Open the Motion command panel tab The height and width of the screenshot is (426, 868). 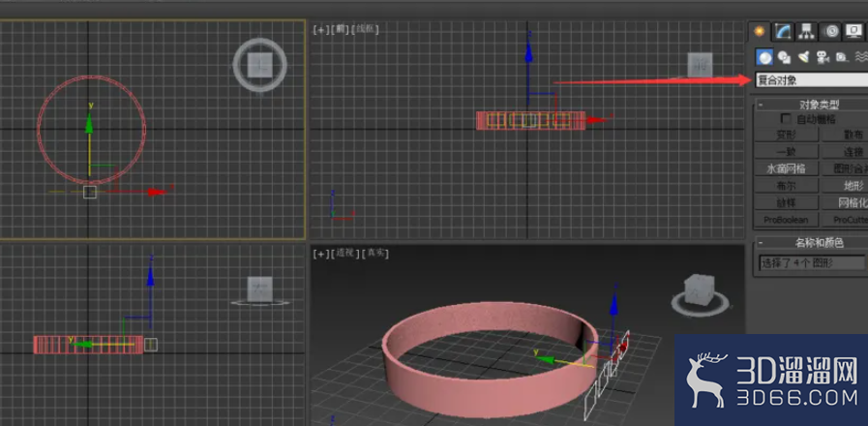tap(830, 31)
